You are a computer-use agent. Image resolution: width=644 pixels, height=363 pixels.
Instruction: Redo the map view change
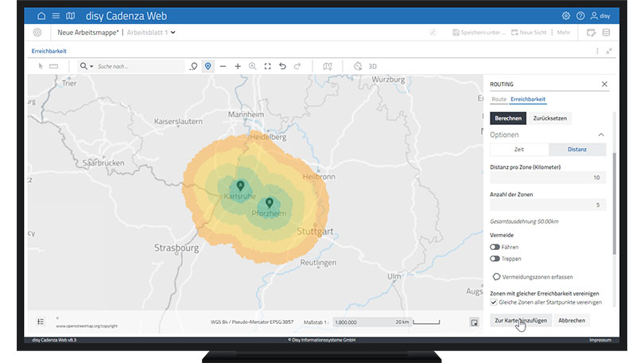pyautogui.click(x=297, y=66)
